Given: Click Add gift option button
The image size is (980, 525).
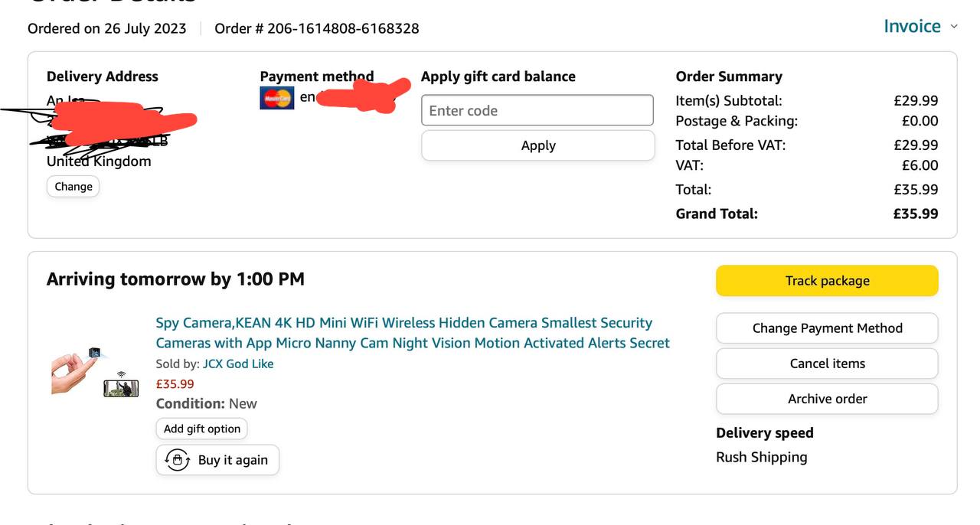Looking at the screenshot, I should click(201, 429).
